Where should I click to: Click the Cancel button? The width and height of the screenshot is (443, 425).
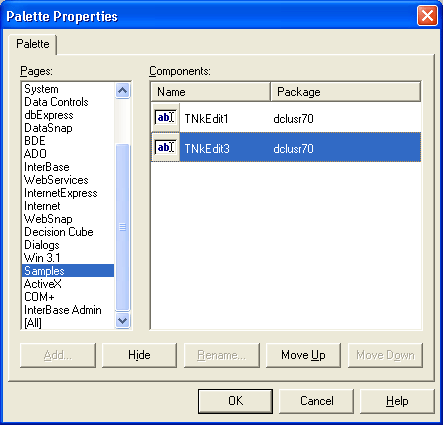point(316,401)
